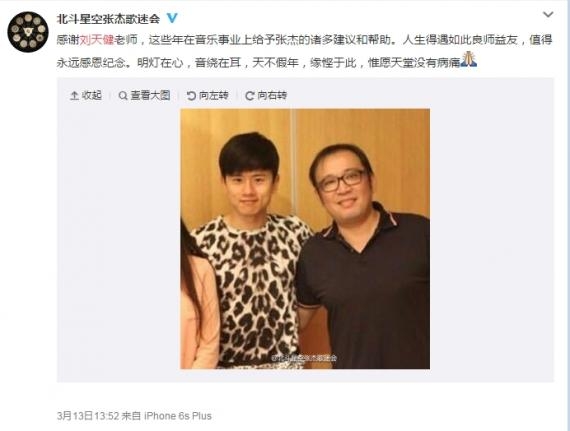570x431 pixels.
Task: Open the 北斗星空张杰歌迷会 profile name
Action: [108, 19]
